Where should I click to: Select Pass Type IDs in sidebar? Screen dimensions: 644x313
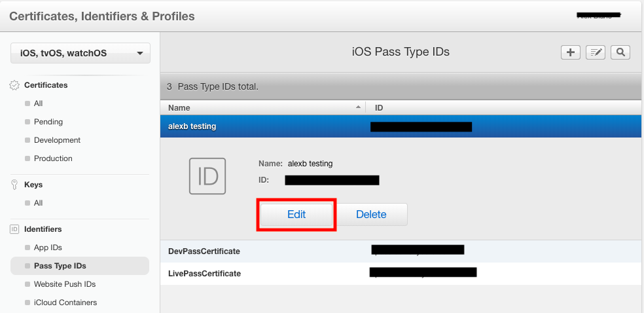(80, 266)
